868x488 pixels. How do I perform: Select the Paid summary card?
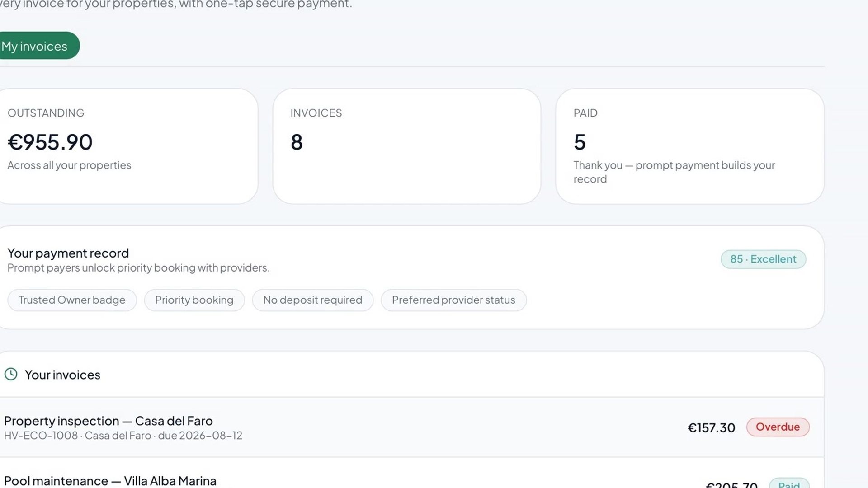(x=689, y=146)
